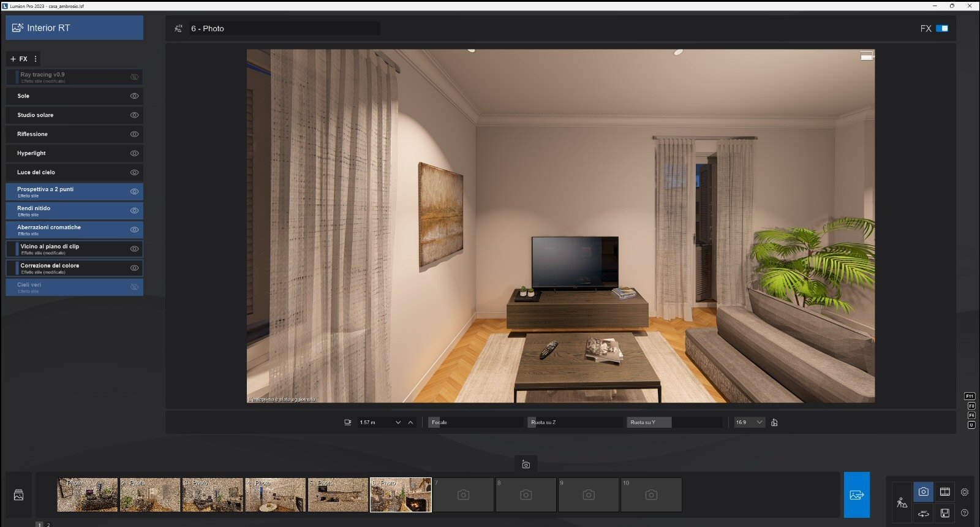Click the photo title field '6 - Photo'
Viewport: 980px width, 527px height.
(284, 28)
